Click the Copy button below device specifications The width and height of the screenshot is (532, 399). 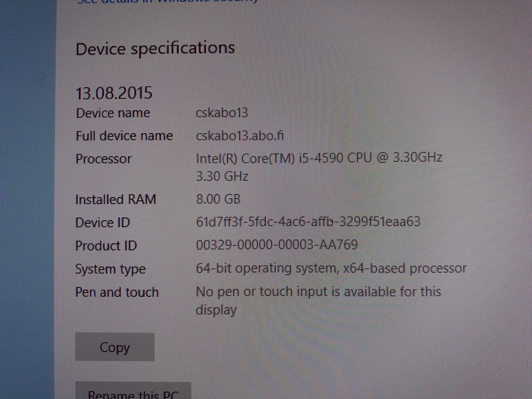pos(115,347)
